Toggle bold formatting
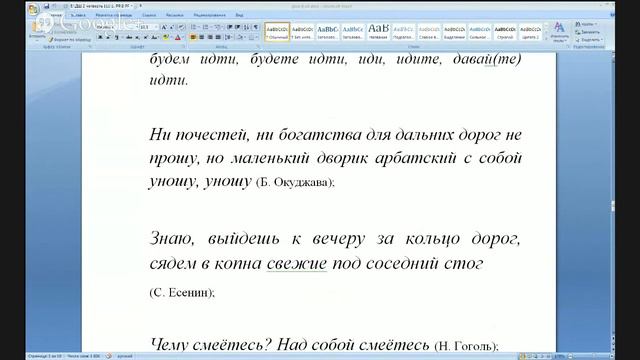The width and height of the screenshot is (640, 360). tap(100, 37)
